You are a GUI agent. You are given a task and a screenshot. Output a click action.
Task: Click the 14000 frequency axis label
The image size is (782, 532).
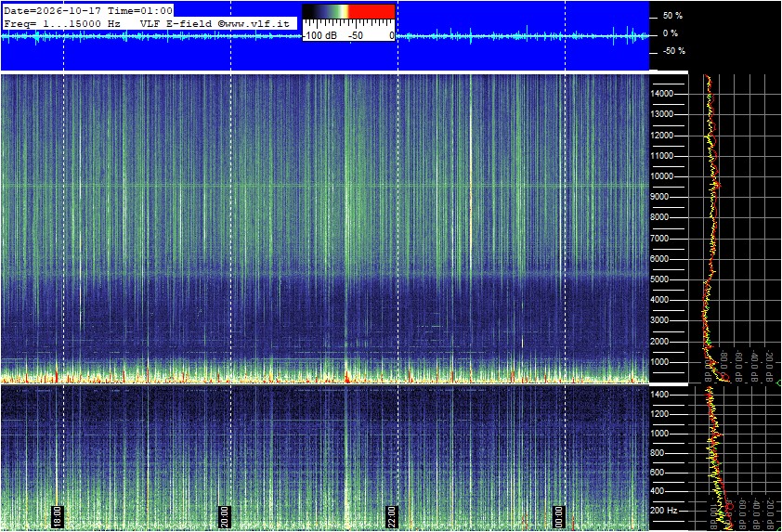(662, 94)
